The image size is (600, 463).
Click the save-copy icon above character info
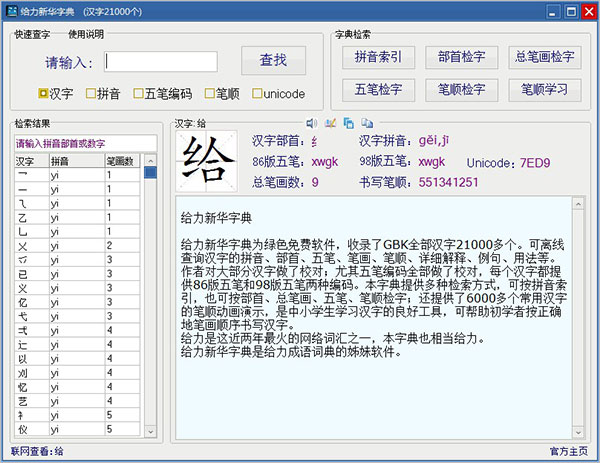349,123
